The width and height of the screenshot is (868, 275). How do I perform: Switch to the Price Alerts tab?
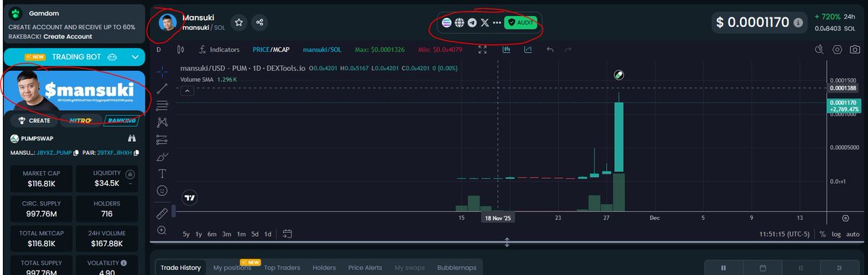(x=365, y=268)
